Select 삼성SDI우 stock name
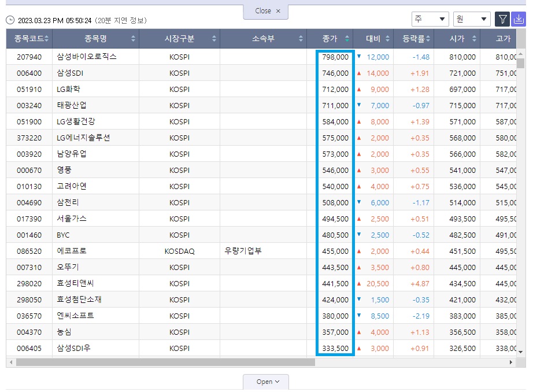Image resolution: width=533 pixels, height=392 pixels. [x=74, y=348]
